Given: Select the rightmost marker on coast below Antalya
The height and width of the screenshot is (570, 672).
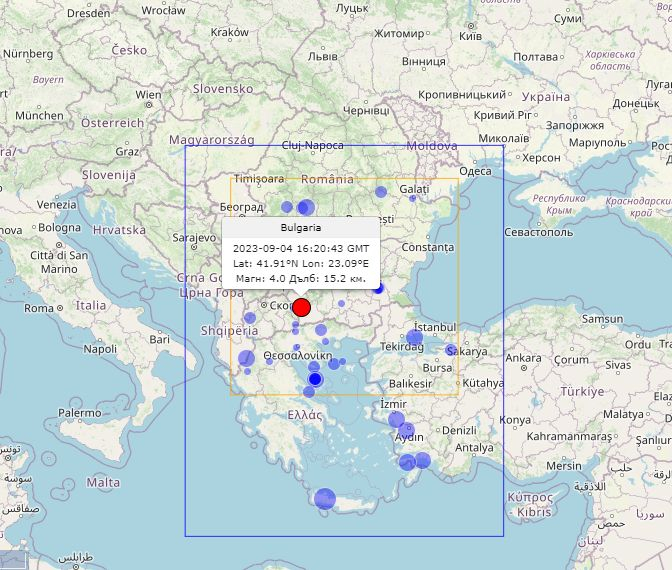Looking at the screenshot, I should pyautogui.click(x=422, y=461).
